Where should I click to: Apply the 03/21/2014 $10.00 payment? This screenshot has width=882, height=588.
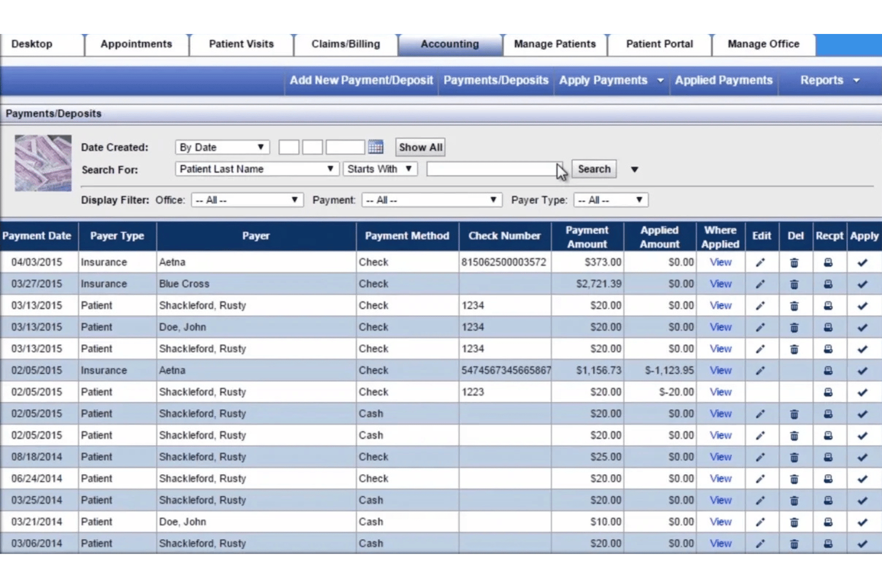862,522
